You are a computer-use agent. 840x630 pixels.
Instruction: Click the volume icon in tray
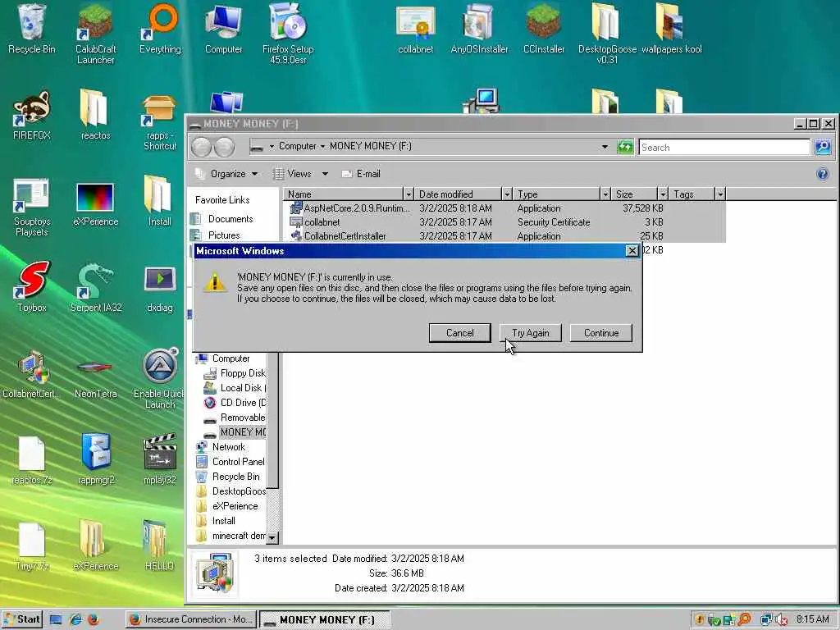click(x=782, y=620)
